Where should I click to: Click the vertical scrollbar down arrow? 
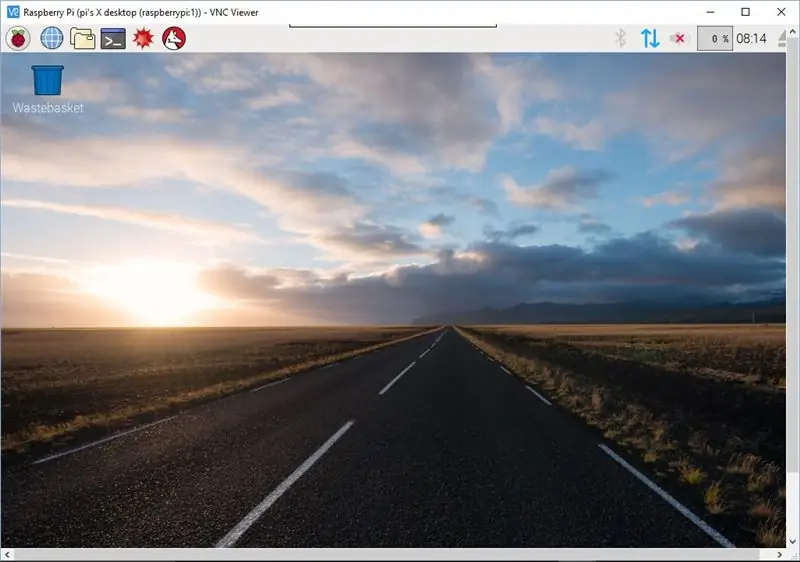[793, 542]
